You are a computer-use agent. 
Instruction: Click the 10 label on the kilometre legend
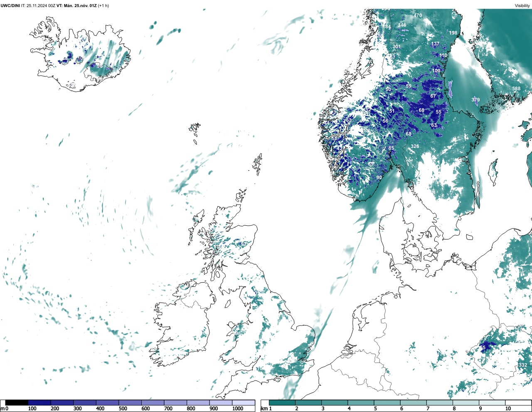pyautogui.click(x=508, y=409)
